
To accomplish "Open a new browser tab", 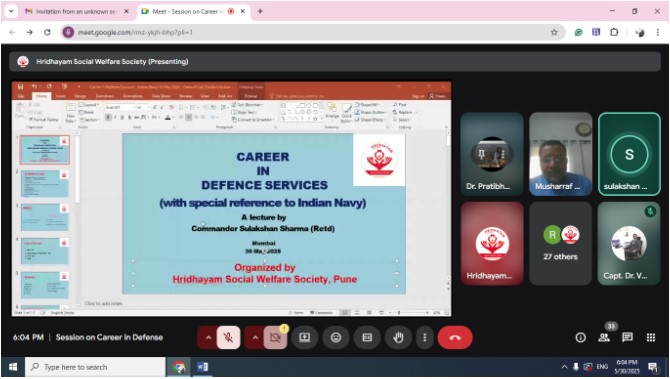I will coord(260,12).
